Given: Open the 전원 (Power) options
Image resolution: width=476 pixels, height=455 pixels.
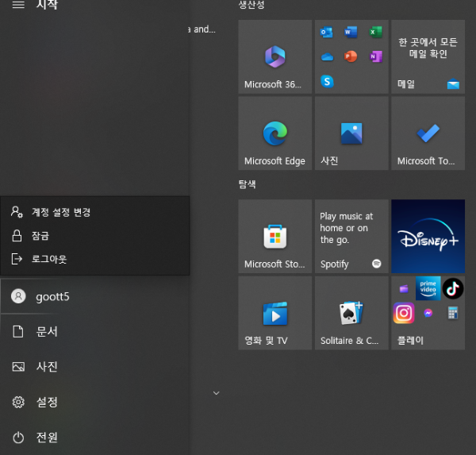Looking at the screenshot, I should 95,437.
